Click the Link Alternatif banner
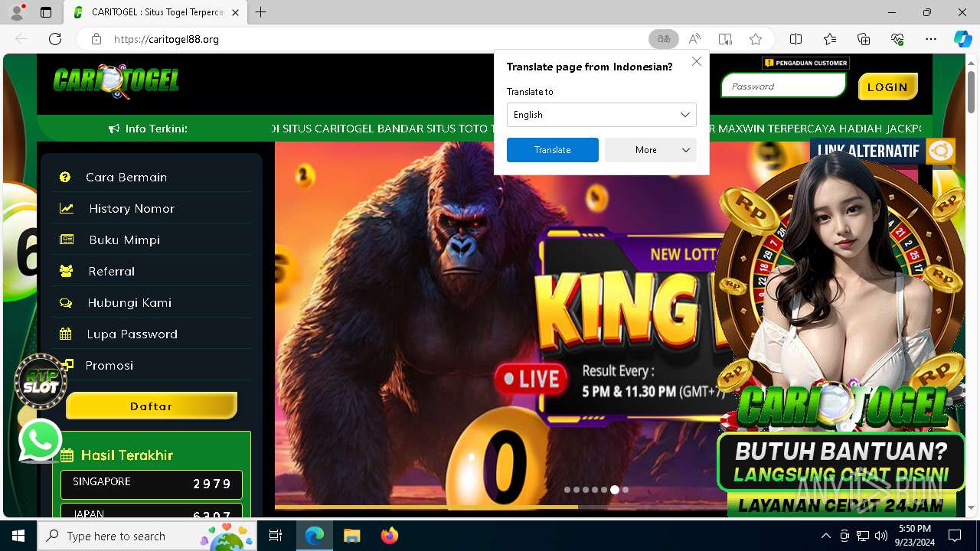980x551 pixels. point(882,151)
